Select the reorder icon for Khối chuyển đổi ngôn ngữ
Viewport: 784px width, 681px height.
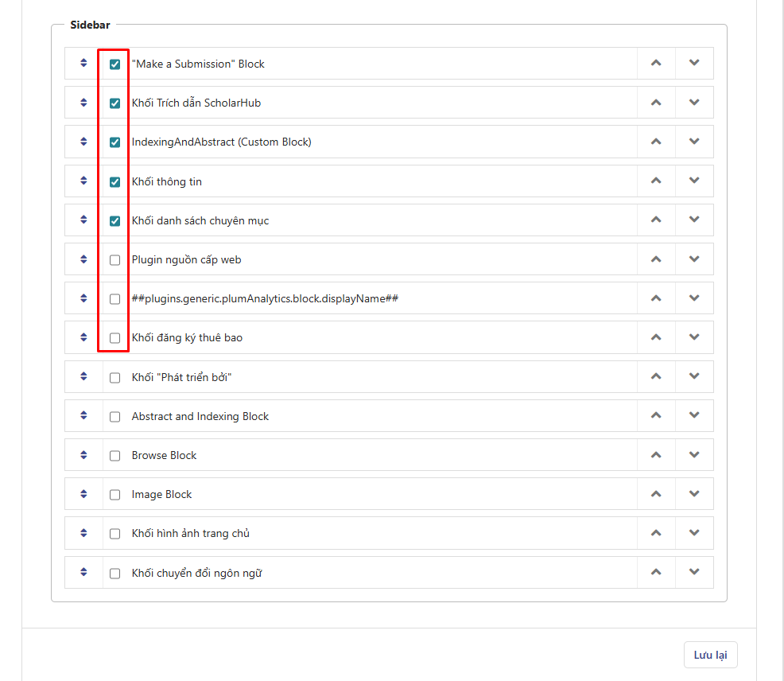click(x=83, y=572)
